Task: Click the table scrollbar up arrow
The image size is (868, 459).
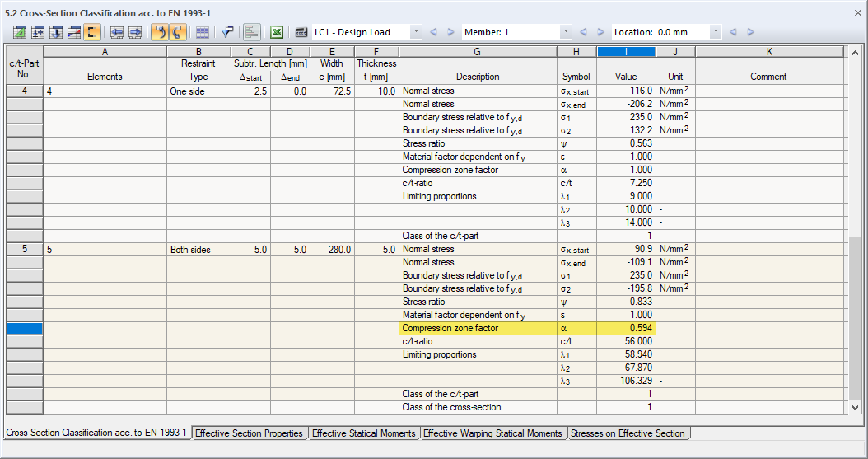Action: coord(856,54)
